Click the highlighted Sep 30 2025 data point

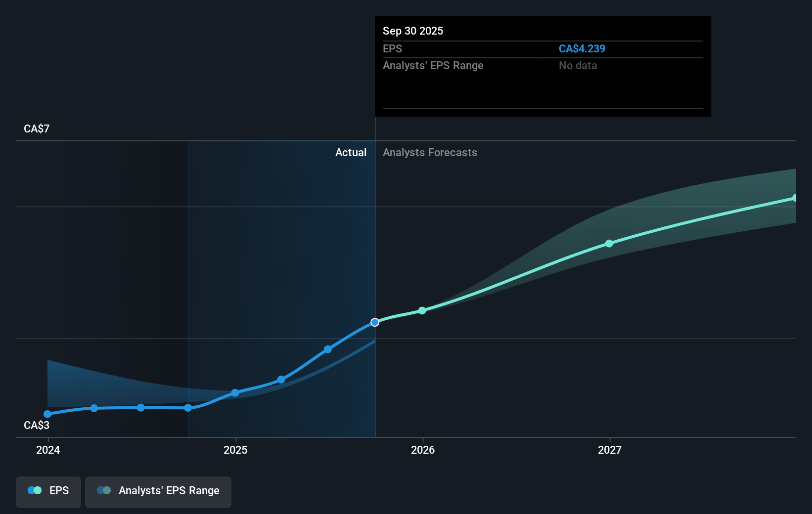tap(375, 322)
